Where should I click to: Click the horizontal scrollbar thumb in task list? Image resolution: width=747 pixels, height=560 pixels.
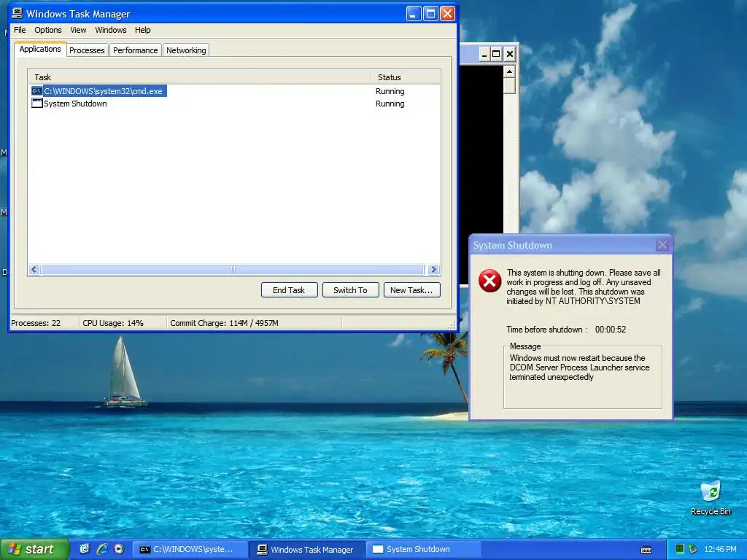coord(233,270)
